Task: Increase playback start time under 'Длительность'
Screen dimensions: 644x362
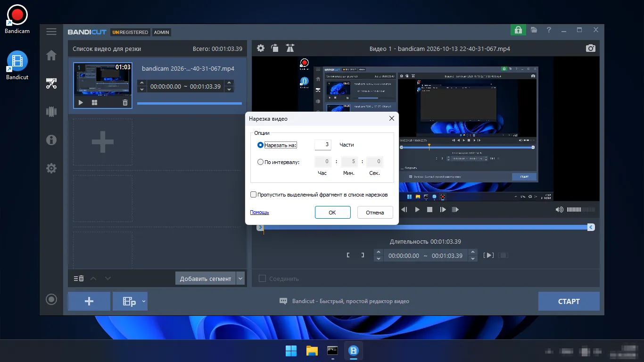Action: click(378, 252)
